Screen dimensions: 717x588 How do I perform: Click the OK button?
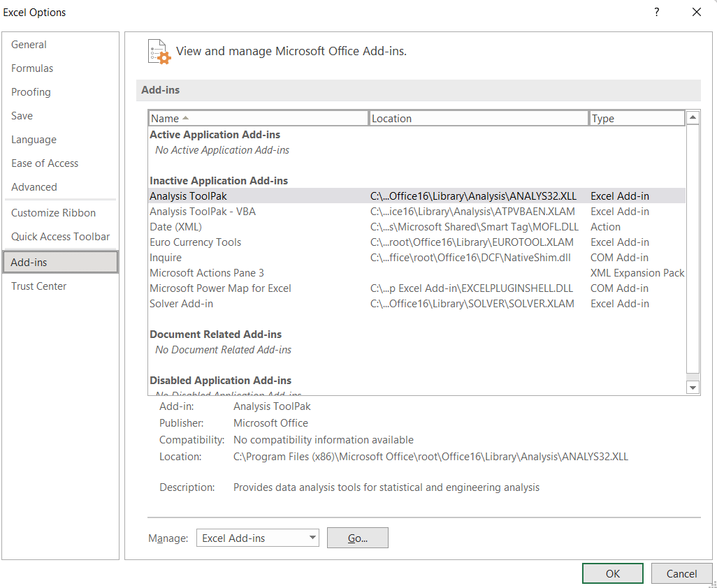point(612,573)
